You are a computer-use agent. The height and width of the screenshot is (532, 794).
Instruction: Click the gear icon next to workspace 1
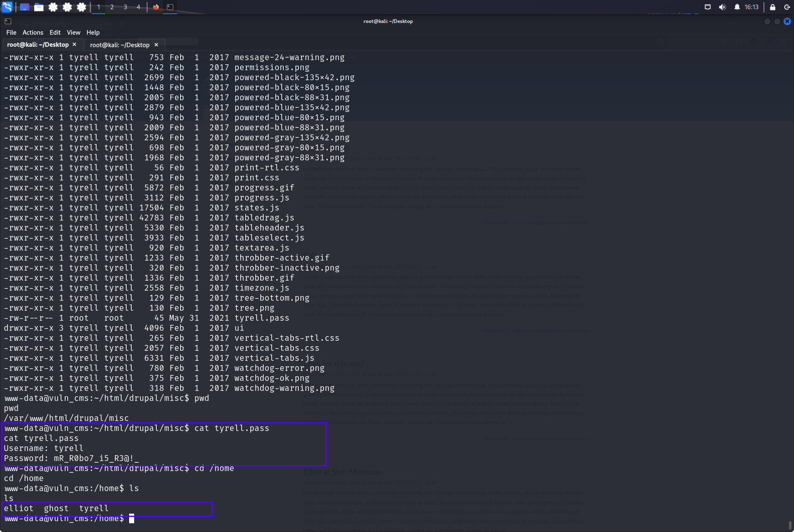[x=81, y=7]
